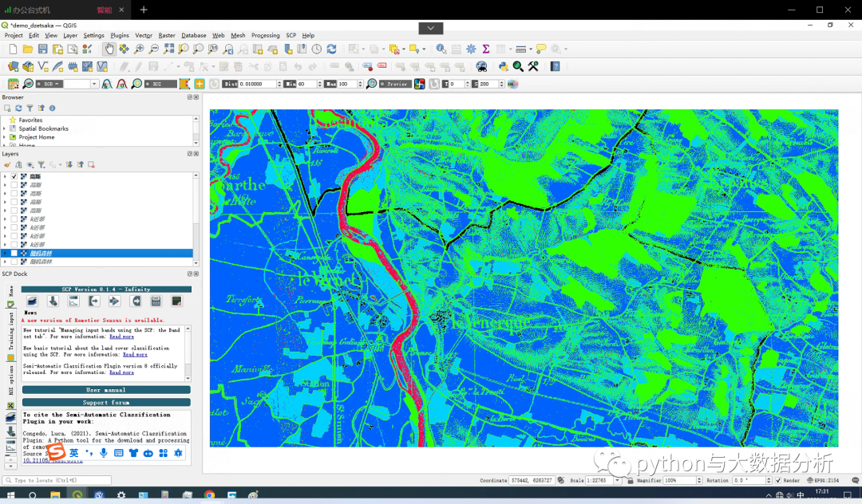
Task: Click the green magnifier plugin icon
Action: point(518,66)
